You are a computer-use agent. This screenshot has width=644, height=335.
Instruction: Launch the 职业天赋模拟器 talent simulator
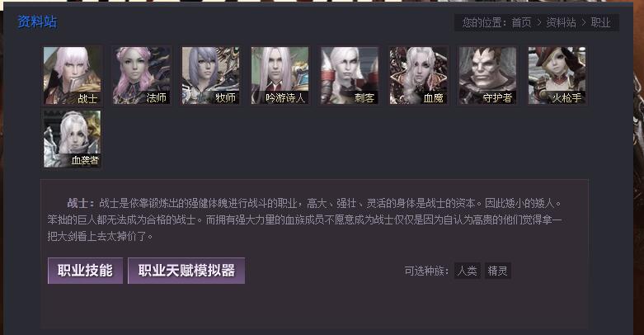pos(186,271)
